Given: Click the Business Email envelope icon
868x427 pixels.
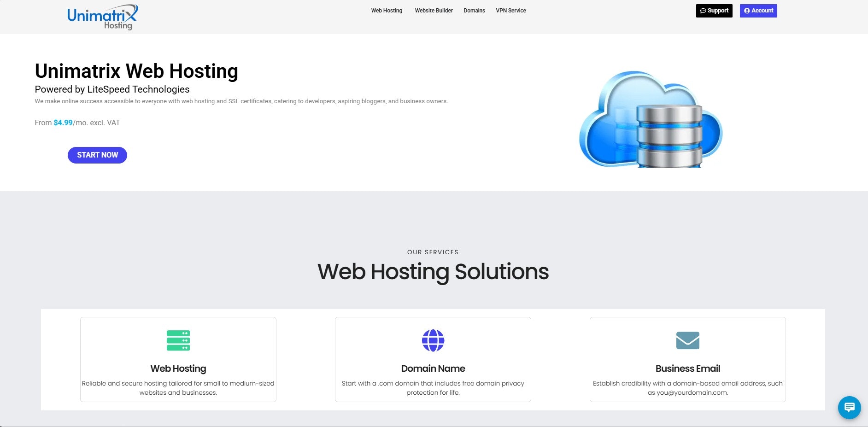Looking at the screenshot, I should pyautogui.click(x=687, y=340).
